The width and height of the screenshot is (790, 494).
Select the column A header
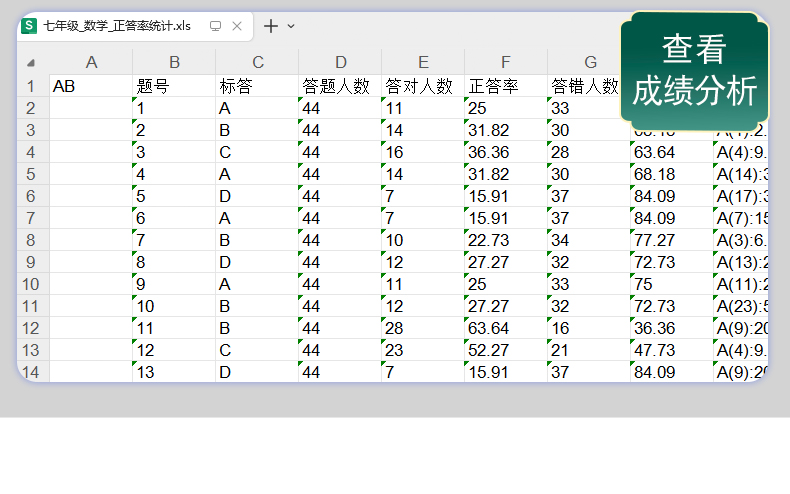tap(91, 63)
